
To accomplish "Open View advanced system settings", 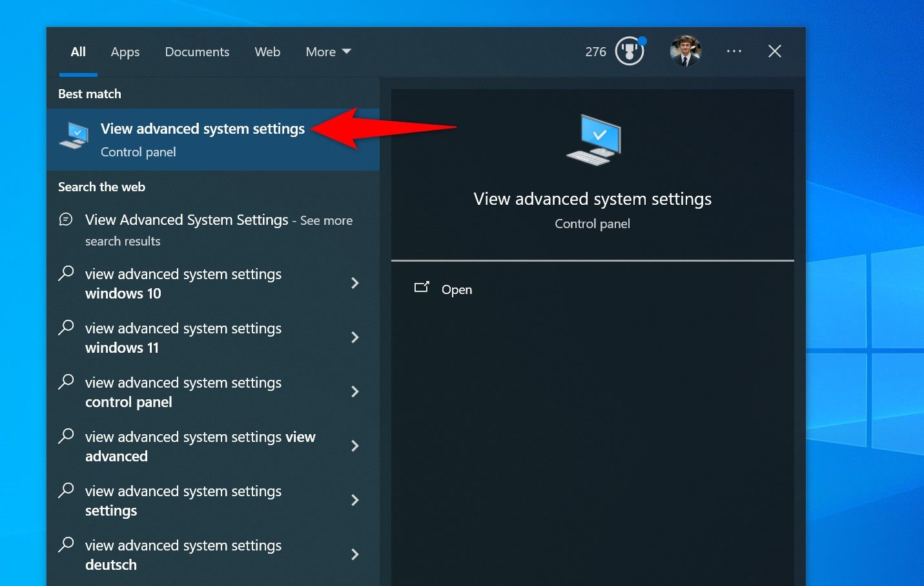I will click(x=202, y=129).
